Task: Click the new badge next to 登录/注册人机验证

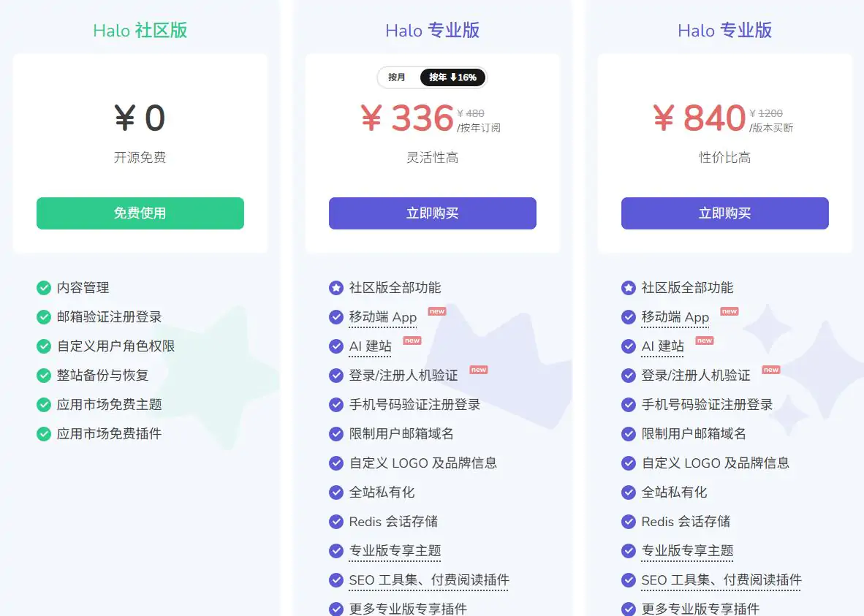Action: (x=478, y=369)
